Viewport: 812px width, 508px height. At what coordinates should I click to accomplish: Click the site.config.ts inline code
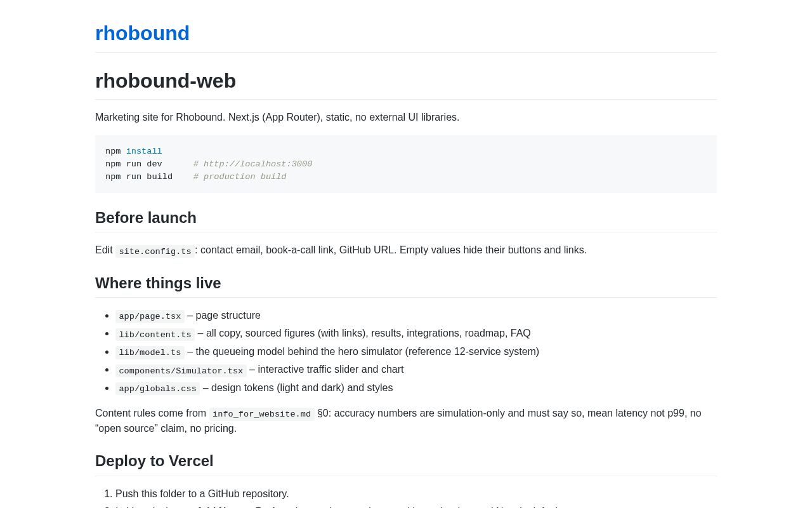click(x=155, y=251)
